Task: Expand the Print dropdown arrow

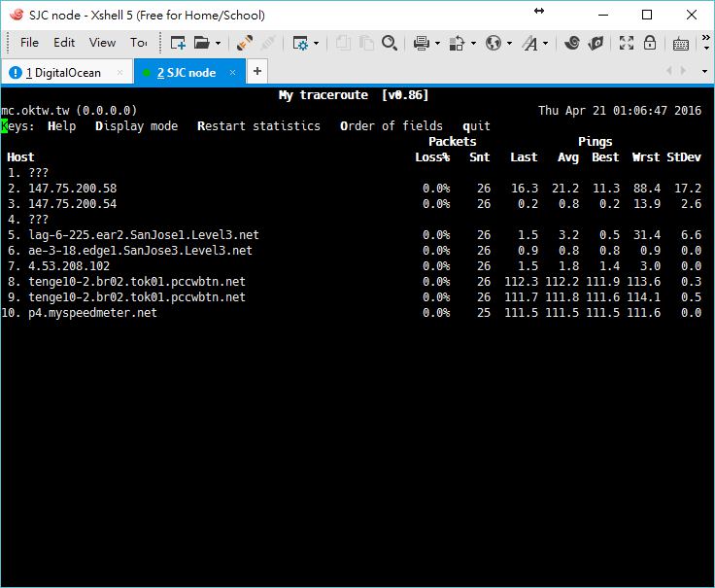Action: pyautogui.click(x=437, y=44)
